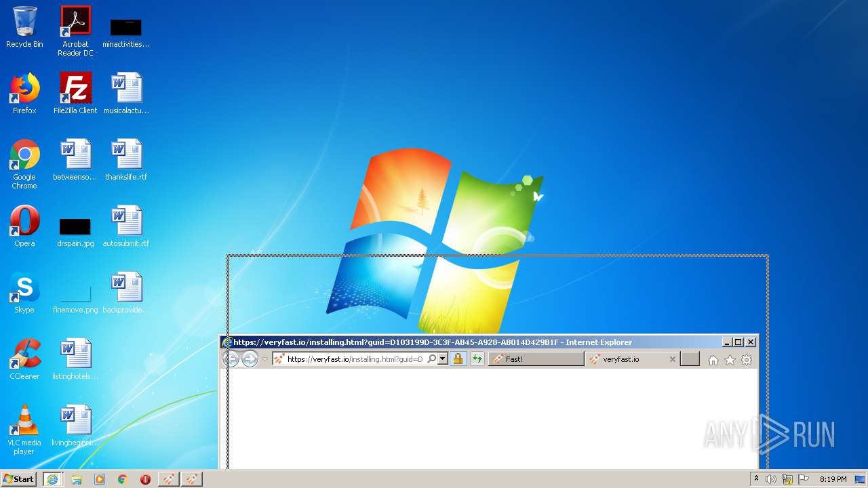Select the livingbeginn Word document
This screenshot has width=868, height=488.
(75, 426)
